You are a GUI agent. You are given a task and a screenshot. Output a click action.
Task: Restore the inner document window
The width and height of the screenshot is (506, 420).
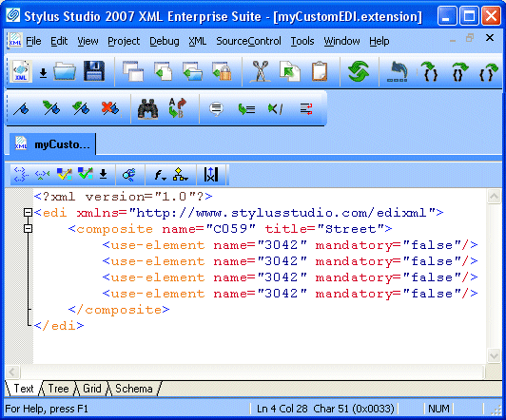pyautogui.click(x=470, y=38)
